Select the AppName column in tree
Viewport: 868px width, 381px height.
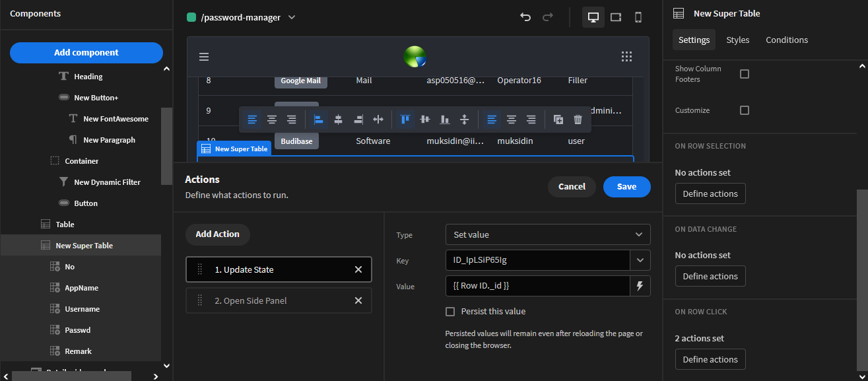81,288
